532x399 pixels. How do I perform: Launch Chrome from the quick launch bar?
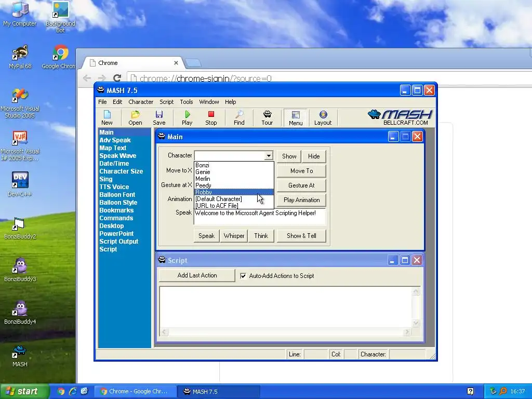pos(61,391)
